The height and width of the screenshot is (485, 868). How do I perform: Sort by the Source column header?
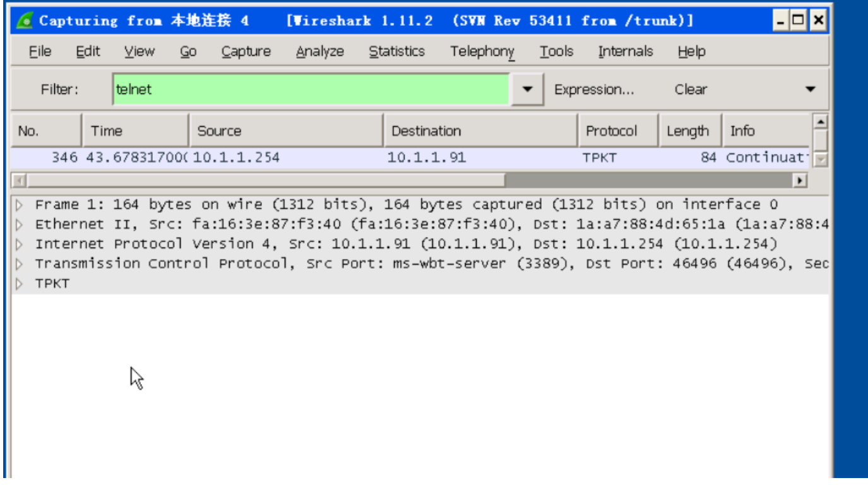point(287,131)
